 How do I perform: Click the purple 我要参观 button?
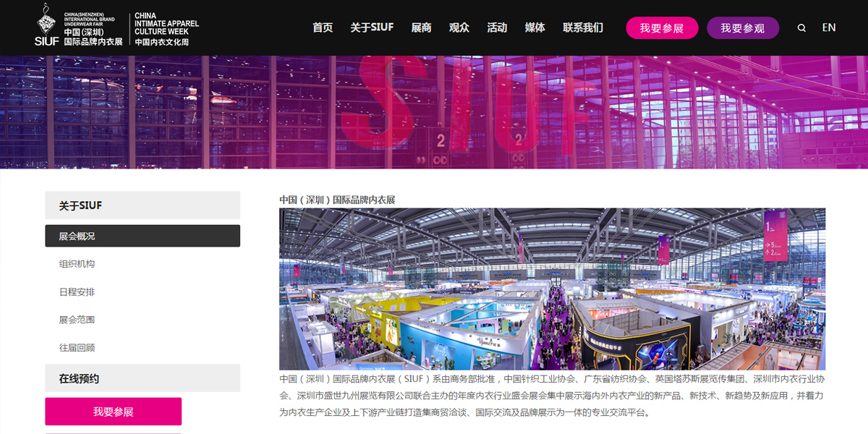[x=743, y=28]
